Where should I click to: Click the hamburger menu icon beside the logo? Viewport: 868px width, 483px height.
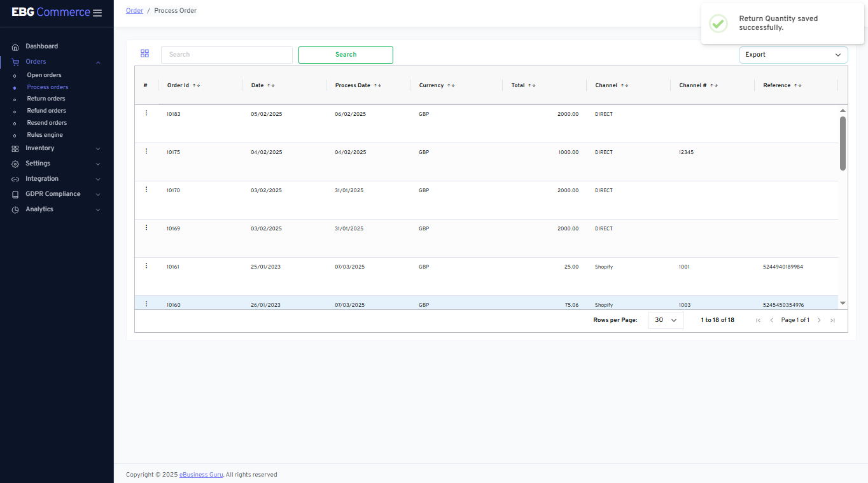click(97, 13)
